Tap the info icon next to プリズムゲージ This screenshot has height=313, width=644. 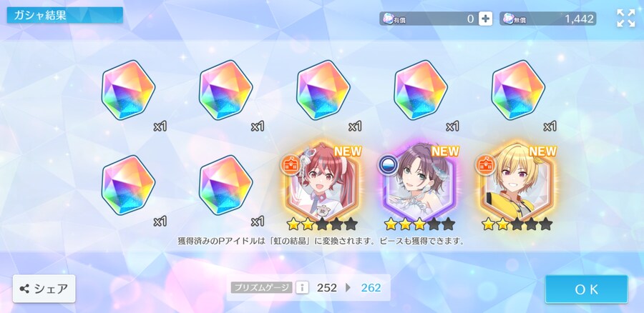302,287
